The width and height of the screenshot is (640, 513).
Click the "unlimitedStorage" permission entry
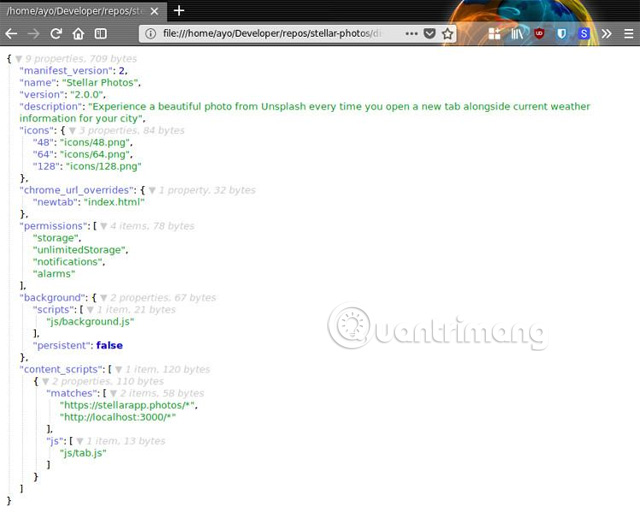pyautogui.click(x=79, y=250)
